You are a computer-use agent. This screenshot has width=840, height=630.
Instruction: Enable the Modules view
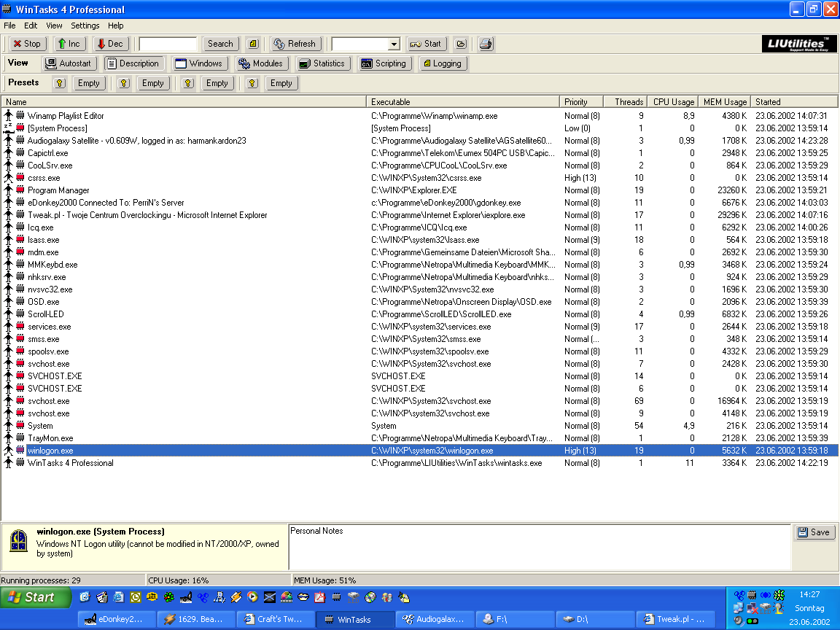coord(261,63)
